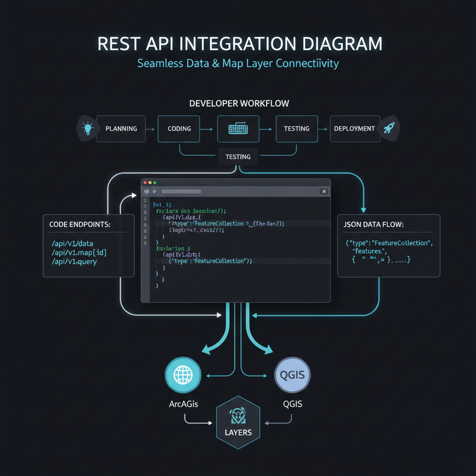Click the green window control dot
This screenshot has width=476, height=476.
tap(155, 182)
